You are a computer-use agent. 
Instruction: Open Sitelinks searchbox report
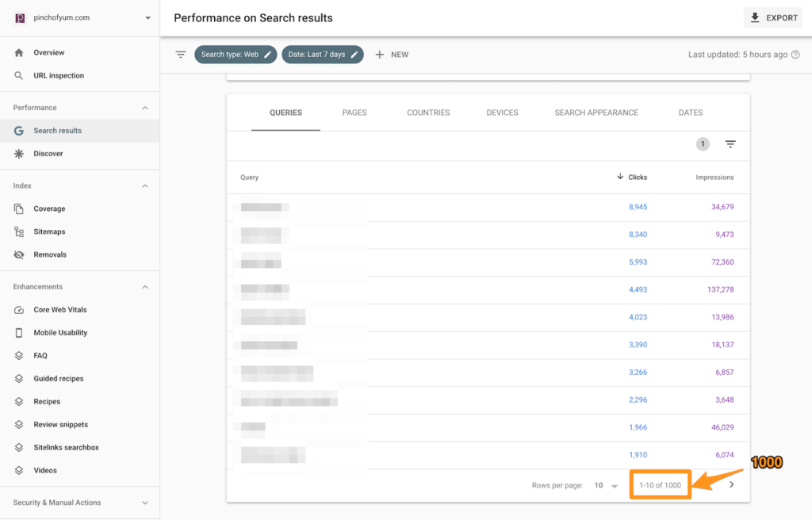[67, 448]
